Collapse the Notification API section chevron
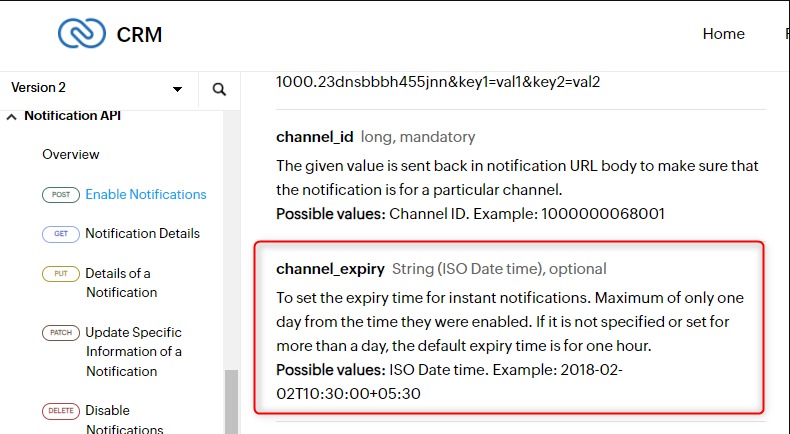The height and width of the screenshot is (434, 790). (11, 117)
